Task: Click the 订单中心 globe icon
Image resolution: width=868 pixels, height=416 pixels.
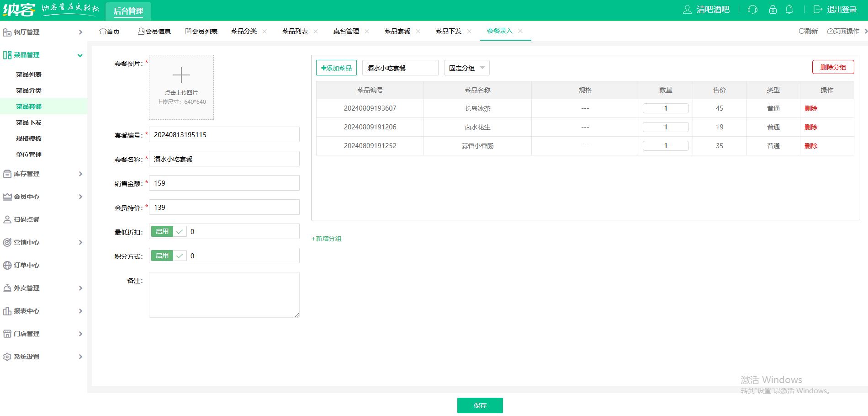Action: (7, 265)
